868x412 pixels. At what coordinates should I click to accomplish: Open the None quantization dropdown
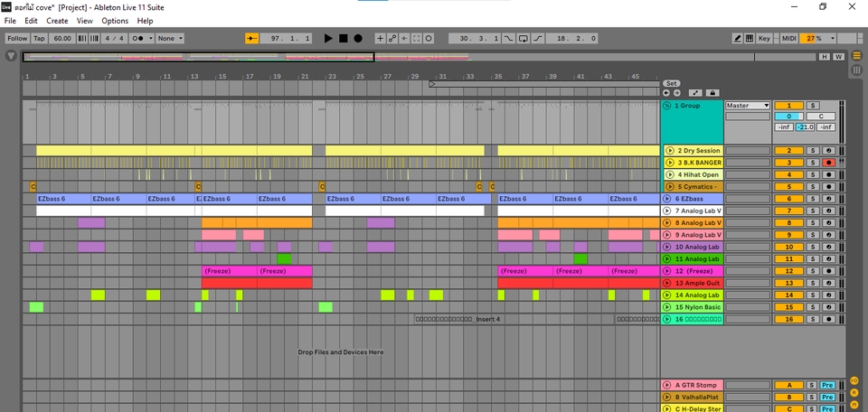tap(170, 38)
